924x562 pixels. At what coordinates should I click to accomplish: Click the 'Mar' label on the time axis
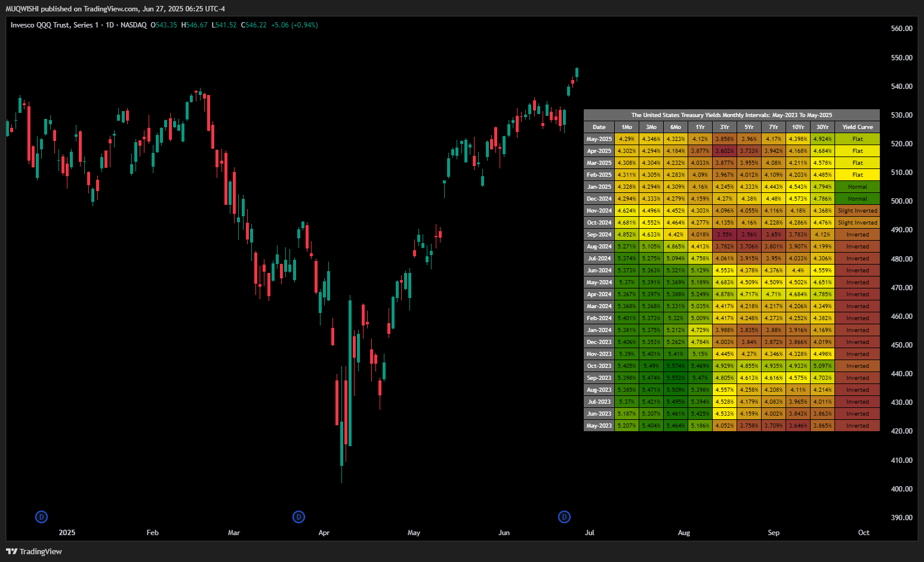[234, 533]
